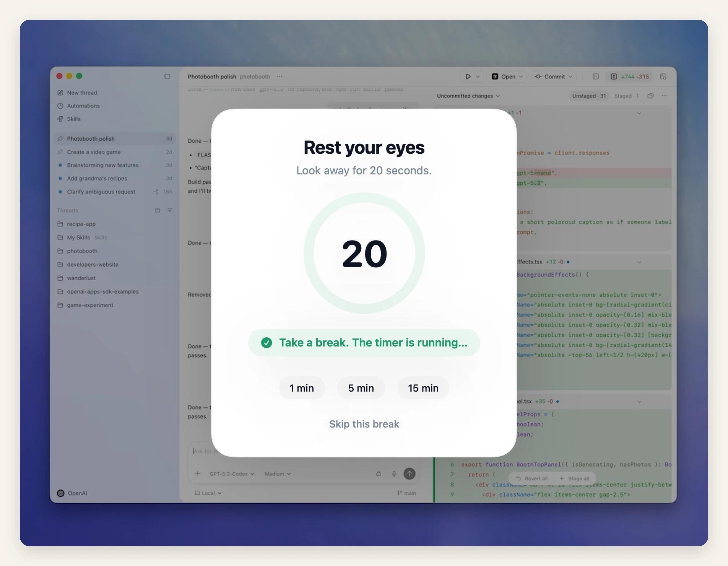The image size is (728, 566).
Task: Toggle the sidebar panel icon
Action: tap(167, 76)
